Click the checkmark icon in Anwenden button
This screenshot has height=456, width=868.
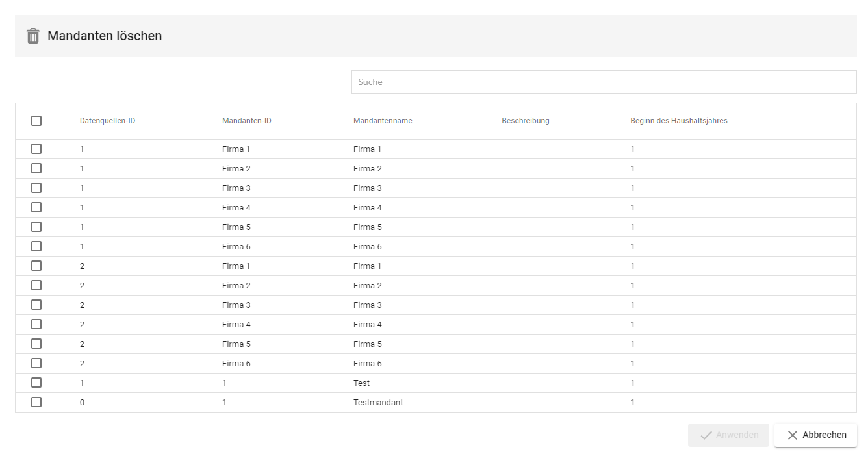click(x=706, y=435)
